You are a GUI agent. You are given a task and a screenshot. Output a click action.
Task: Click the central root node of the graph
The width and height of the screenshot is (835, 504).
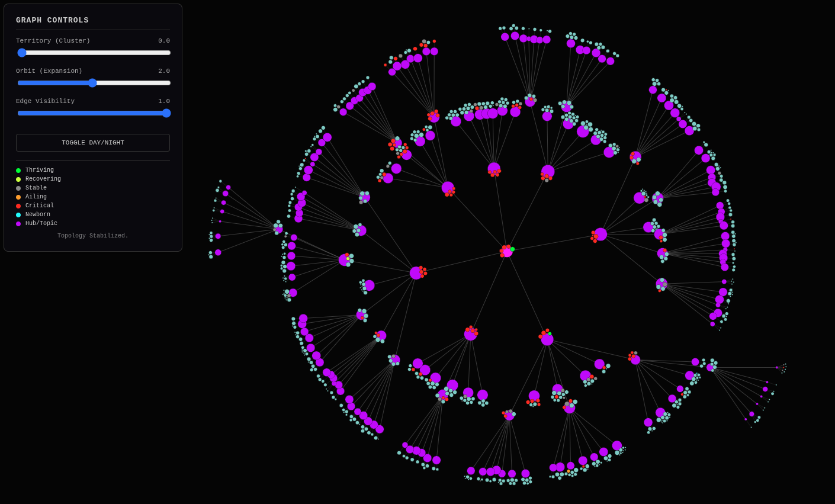pos(507,252)
